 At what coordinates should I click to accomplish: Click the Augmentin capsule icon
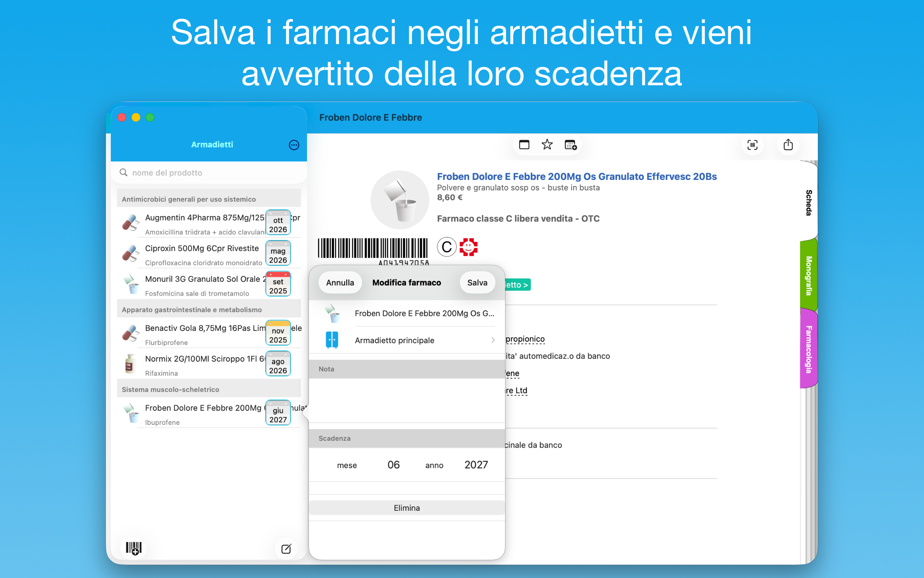pyautogui.click(x=130, y=223)
